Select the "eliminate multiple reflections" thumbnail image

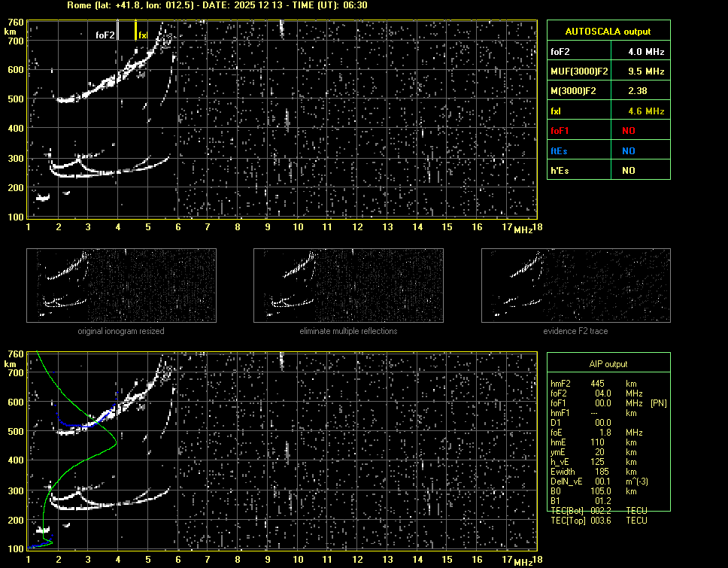(348, 287)
